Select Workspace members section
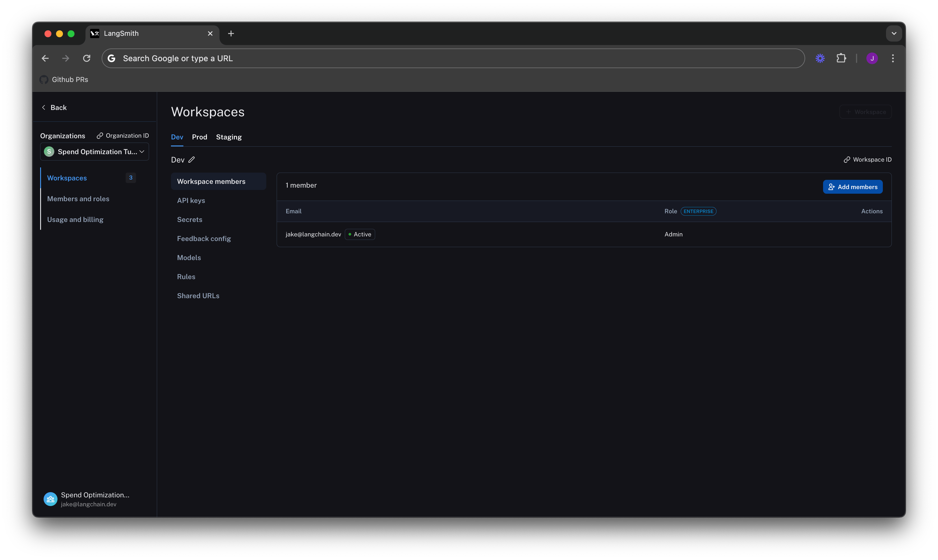938x560 pixels. point(219,182)
